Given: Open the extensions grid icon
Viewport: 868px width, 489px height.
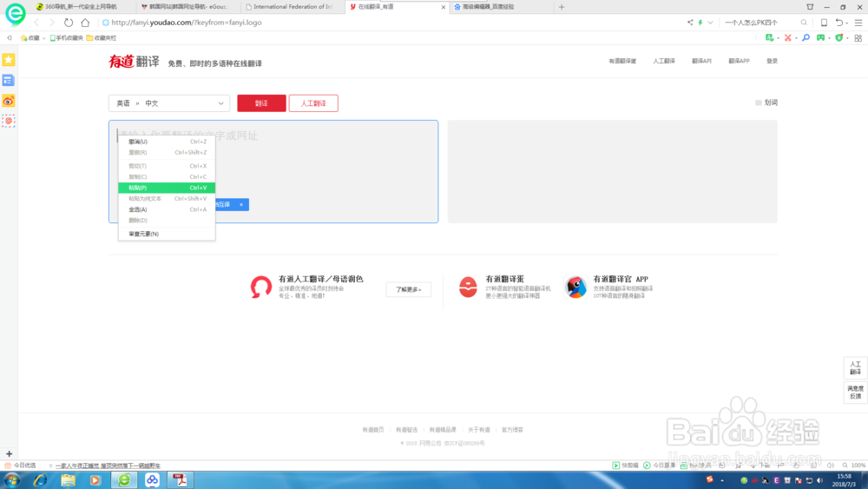Looking at the screenshot, I should [858, 37].
